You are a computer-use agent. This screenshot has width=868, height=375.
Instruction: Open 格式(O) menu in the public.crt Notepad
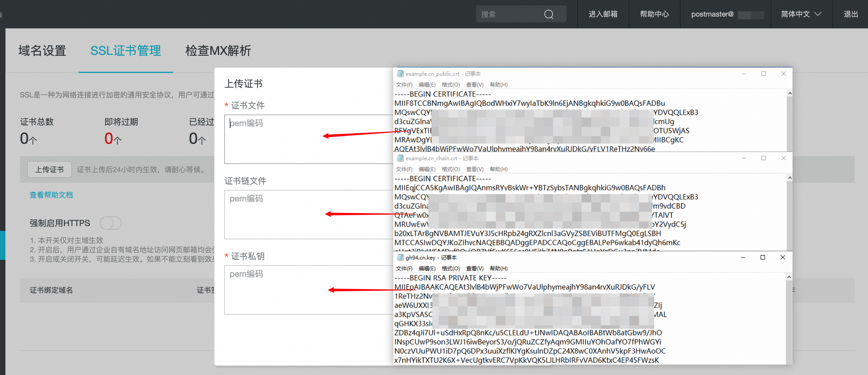(451, 84)
